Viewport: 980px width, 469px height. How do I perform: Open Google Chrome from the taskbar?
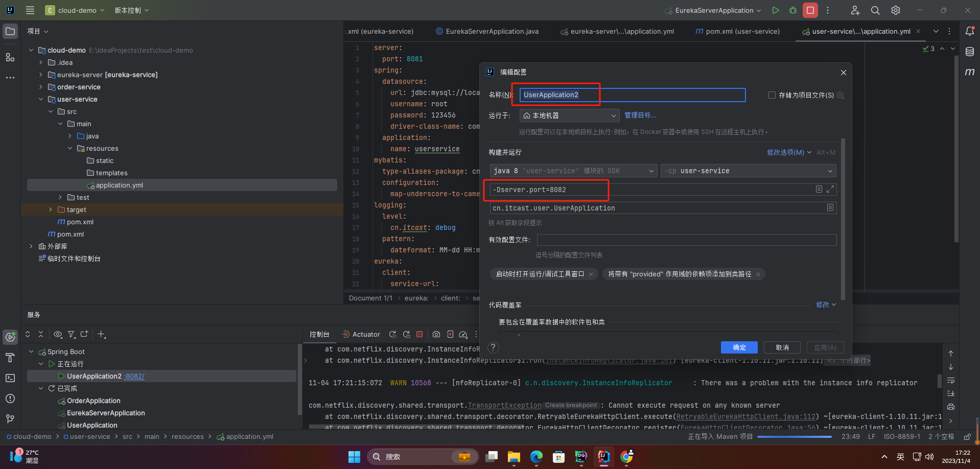coord(626,457)
